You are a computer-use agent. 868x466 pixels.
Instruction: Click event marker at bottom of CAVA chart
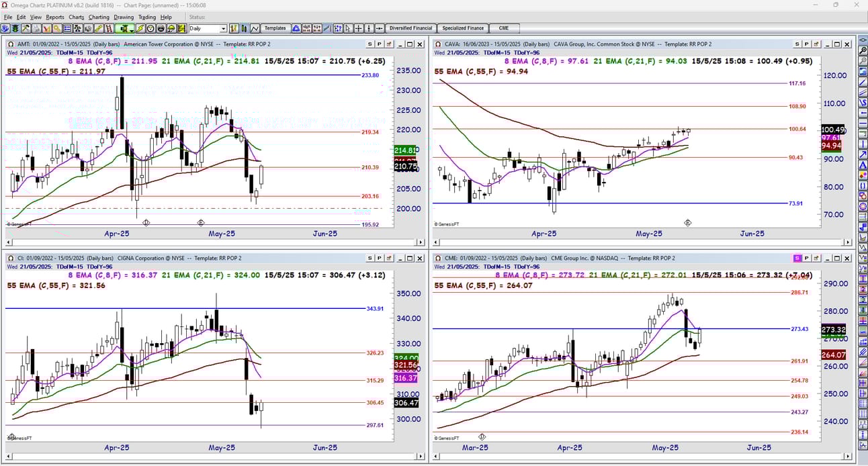click(x=687, y=222)
